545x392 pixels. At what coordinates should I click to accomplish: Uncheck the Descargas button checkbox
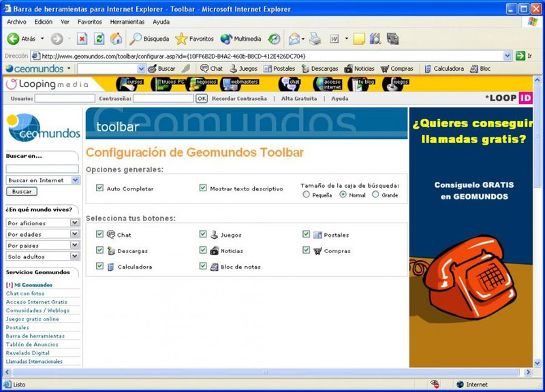(99, 250)
